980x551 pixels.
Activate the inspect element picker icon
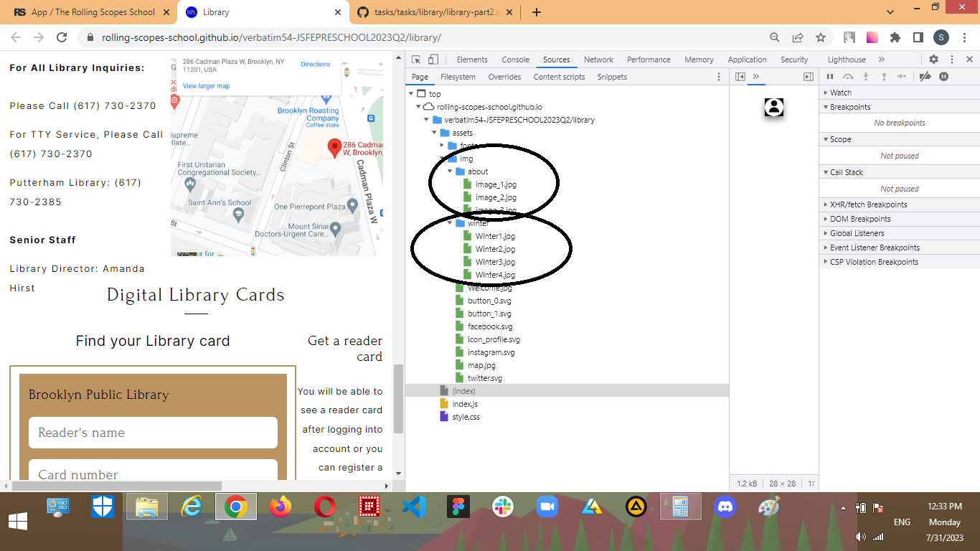click(415, 60)
